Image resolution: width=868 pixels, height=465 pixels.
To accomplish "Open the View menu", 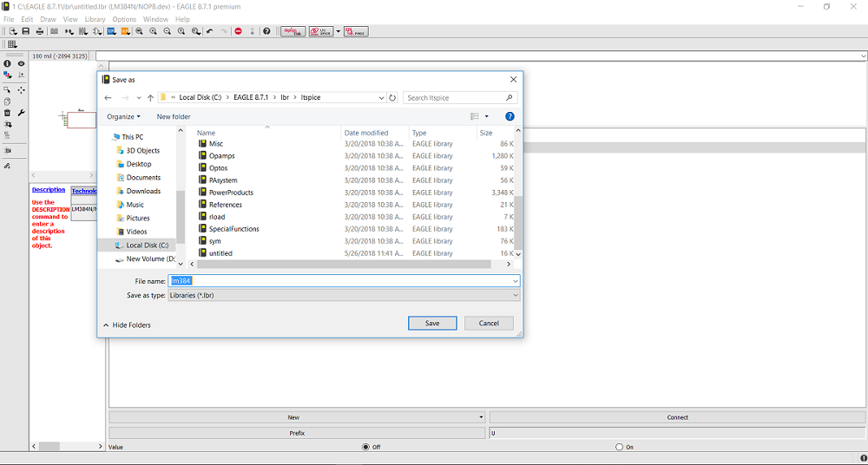I will point(70,19).
